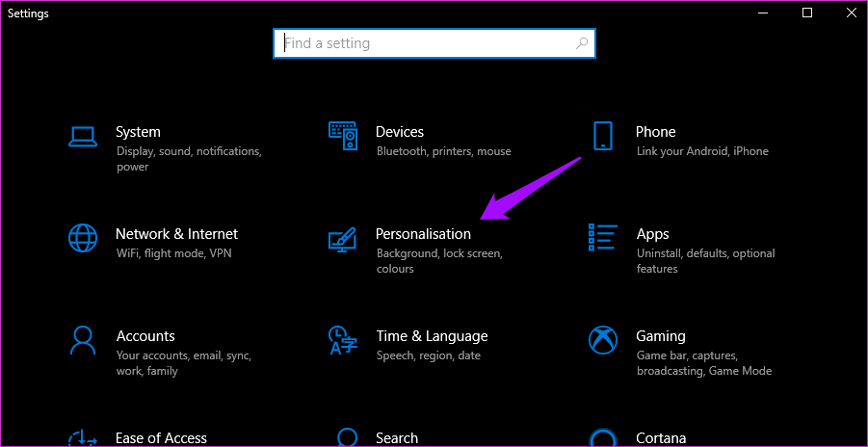The width and height of the screenshot is (868, 447).
Task: Go to Gaming settings title
Action: click(x=661, y=336)
